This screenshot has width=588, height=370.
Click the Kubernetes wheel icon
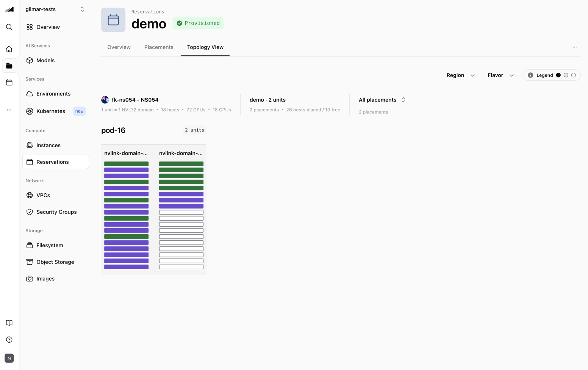[30, 111]
